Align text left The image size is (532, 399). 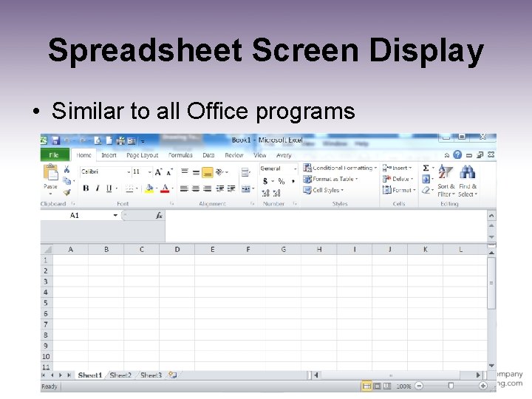(184, 188)
